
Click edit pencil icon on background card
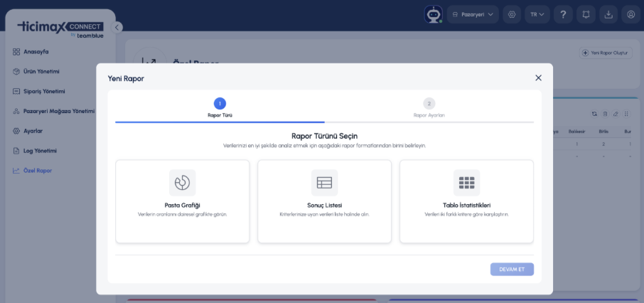coord(616,114)
